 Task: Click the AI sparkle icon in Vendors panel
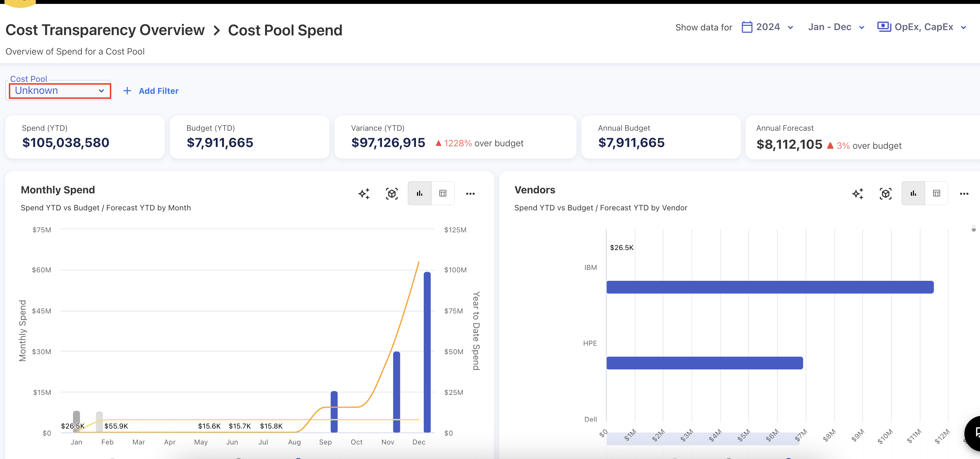tap(857, 194)
